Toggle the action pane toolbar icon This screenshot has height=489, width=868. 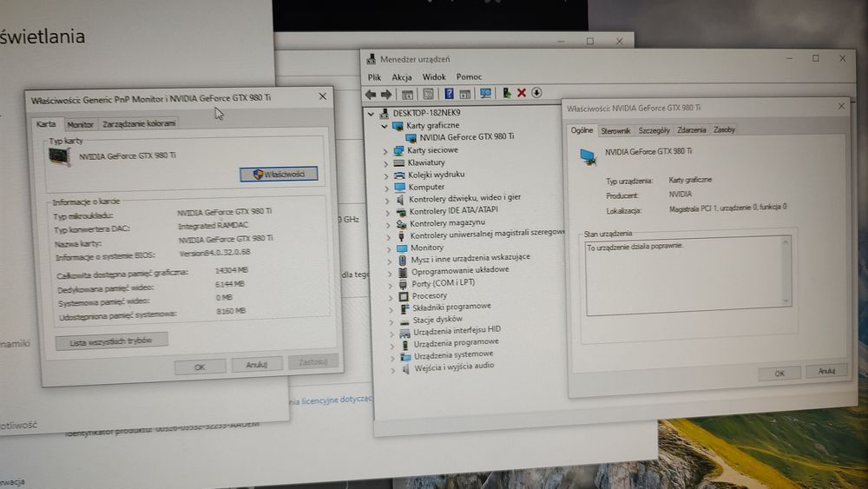pyautogui.click(x=465, y=94)
